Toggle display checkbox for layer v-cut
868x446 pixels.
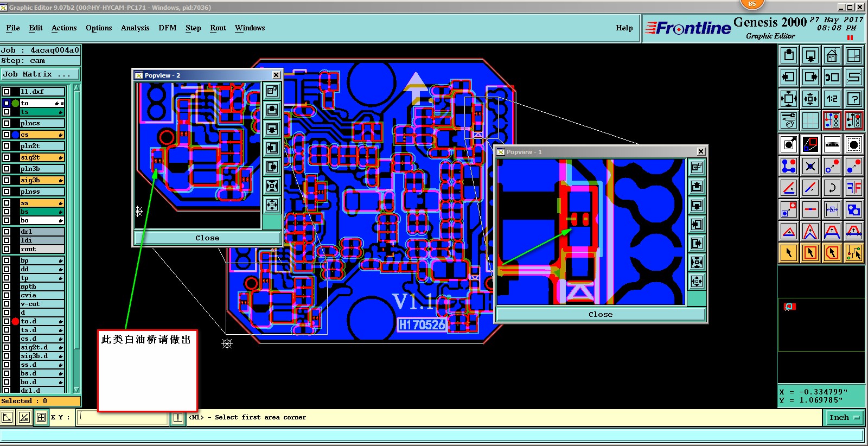7,304
